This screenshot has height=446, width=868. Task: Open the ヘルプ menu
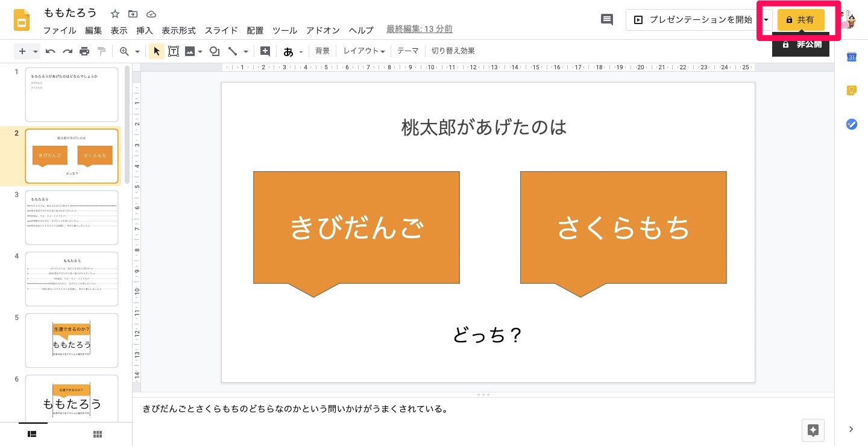pos(362,30)
